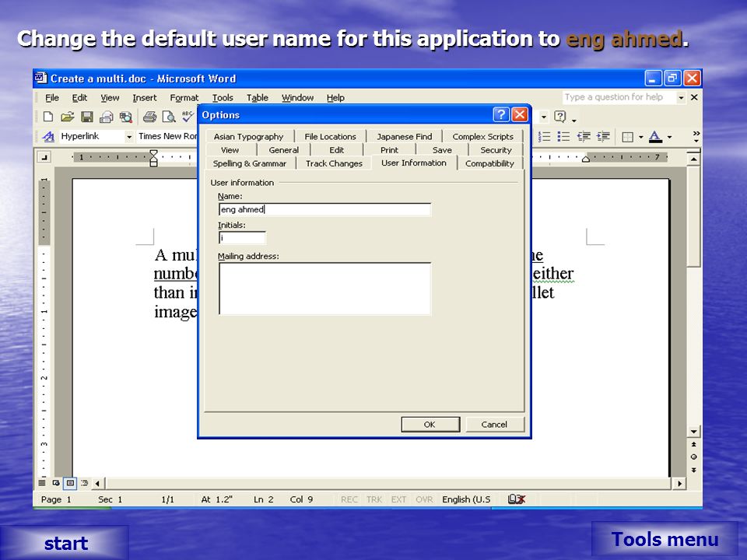Screen dimensions: 747x560
Task: Toggle EXT extend selection indicator
Action: (x=398, y=499)
